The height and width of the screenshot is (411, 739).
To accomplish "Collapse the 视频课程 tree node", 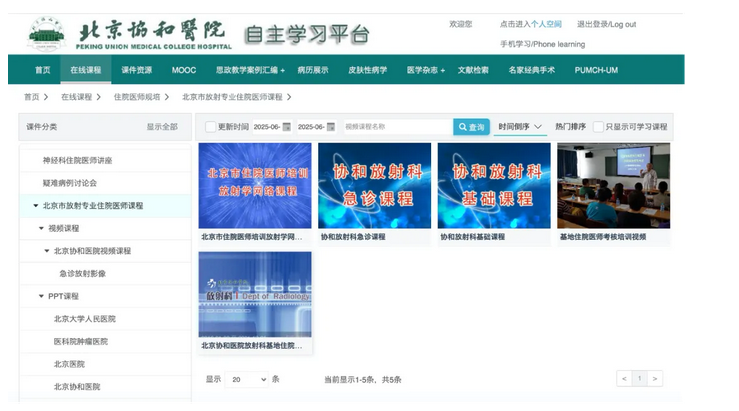I will pos(41,228).
